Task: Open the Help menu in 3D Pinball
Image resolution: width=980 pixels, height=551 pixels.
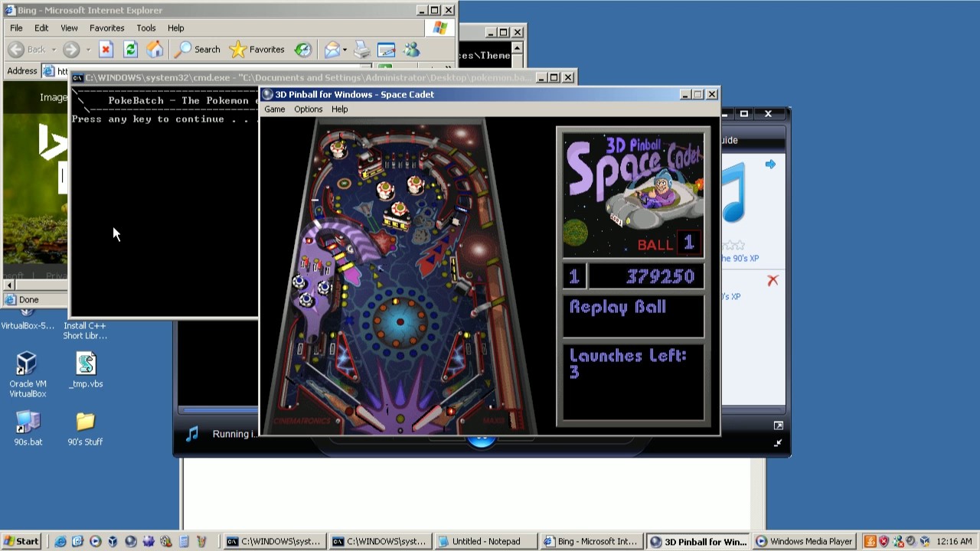Action: coord(339,109)
